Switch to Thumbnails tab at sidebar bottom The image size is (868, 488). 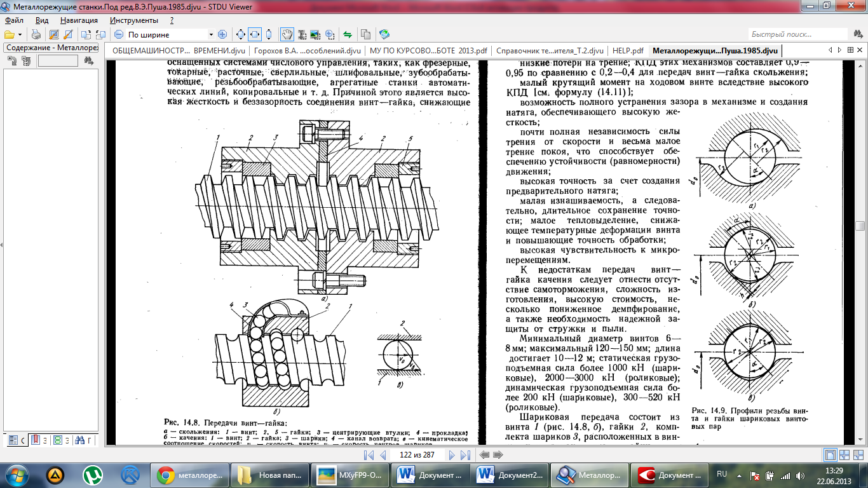pos(60,439)
